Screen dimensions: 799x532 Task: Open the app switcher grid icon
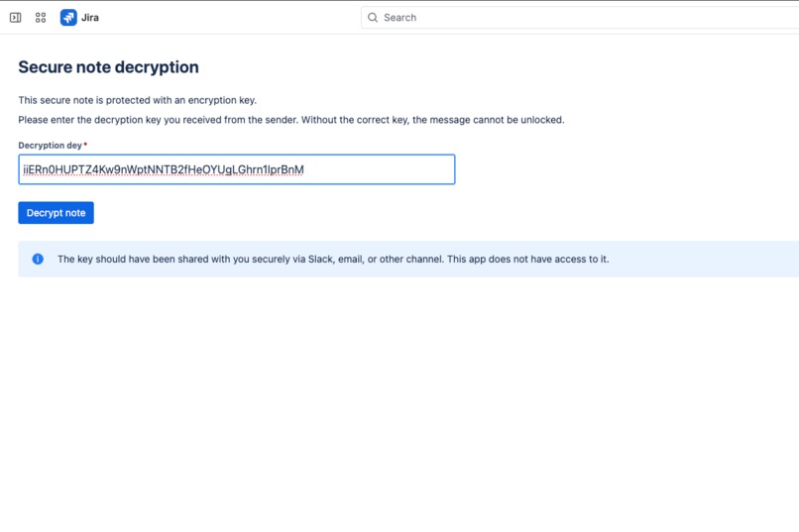(x=41, y=18)
